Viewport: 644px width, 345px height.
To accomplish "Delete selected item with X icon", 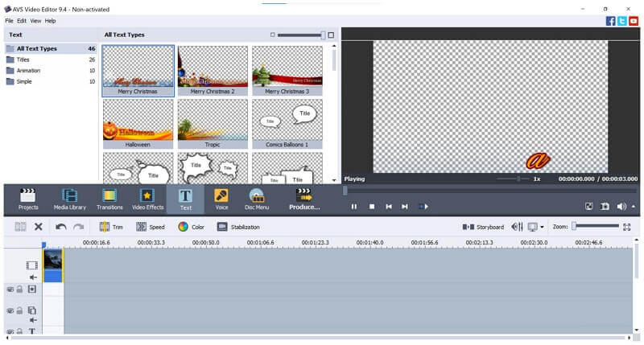I will [38, 227].
